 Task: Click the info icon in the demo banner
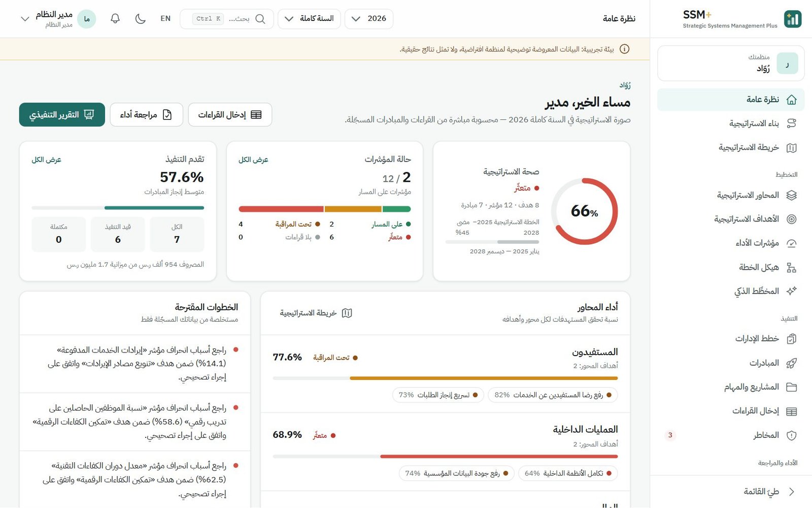click(x=625, y=49)
